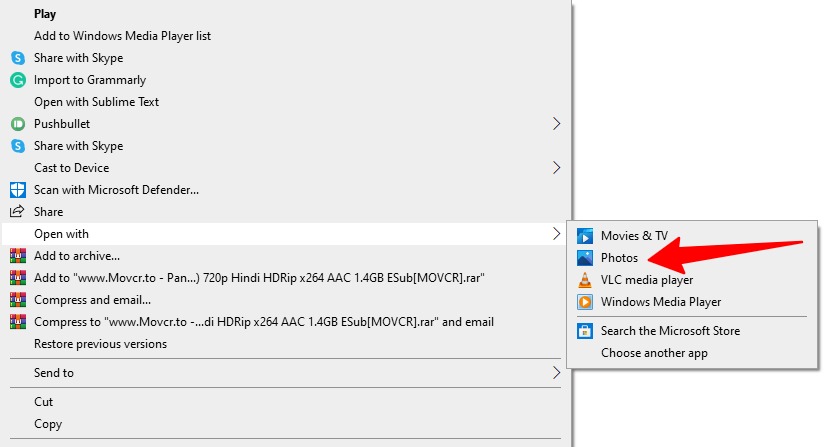Viewport: 826px width, 447px height.
Task: Expand the Pushbullet submenu arrow
Action: point(556,124)
